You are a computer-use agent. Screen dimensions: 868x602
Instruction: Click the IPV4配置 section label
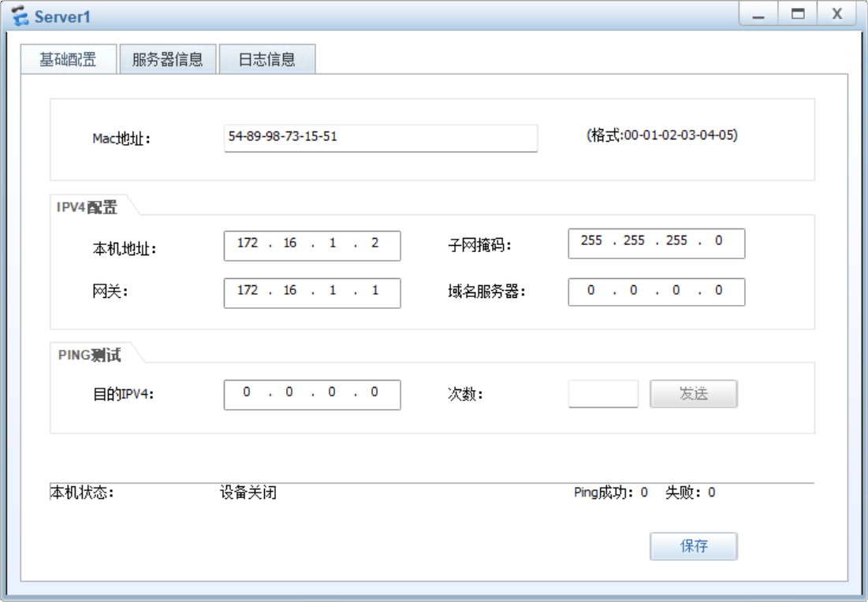click(87, 207)
